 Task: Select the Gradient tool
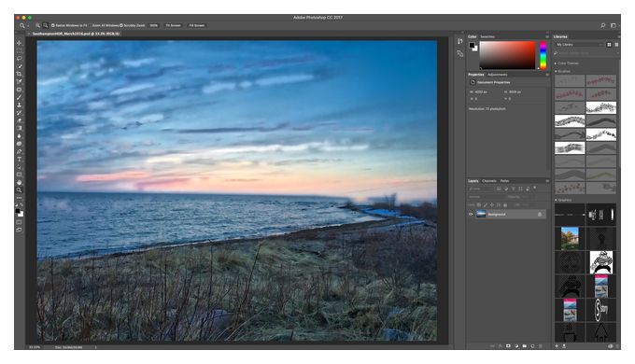click(19, 128)
